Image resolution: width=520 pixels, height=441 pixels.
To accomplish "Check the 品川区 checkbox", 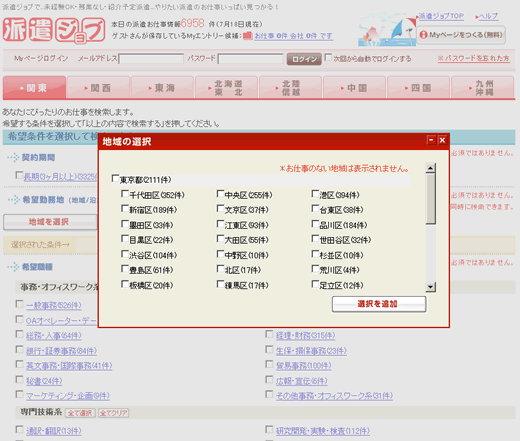I will point(315,224).
